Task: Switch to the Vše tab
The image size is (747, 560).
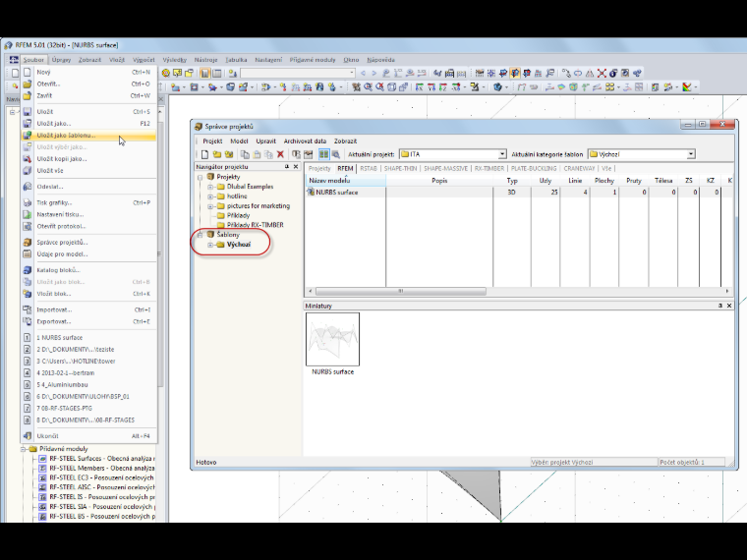Action: [606, 168]
